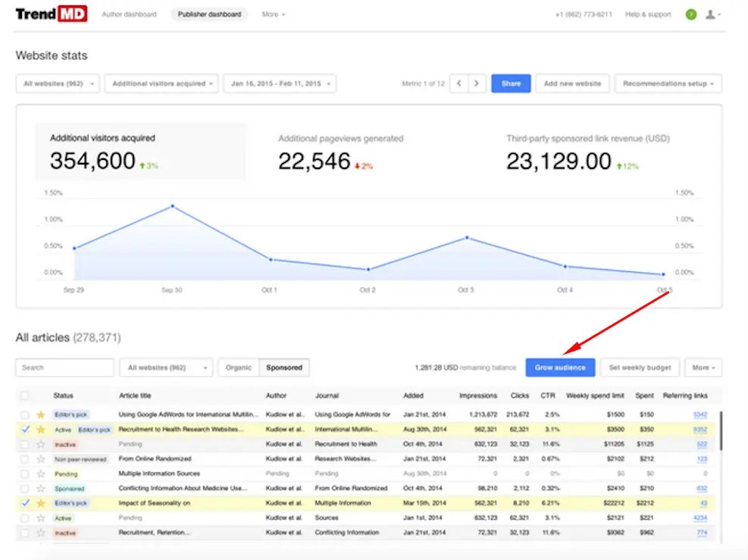Click the TrendMD logo

tap(51, 14)
